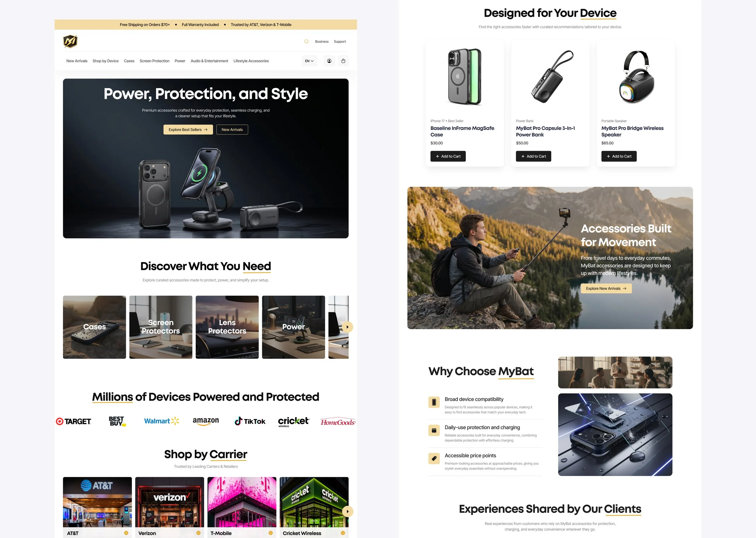This screenshot has height=538, width=756.
Task: Click the yellow chevron icon on the T-Mobile card
Action: tap(270, 533)
